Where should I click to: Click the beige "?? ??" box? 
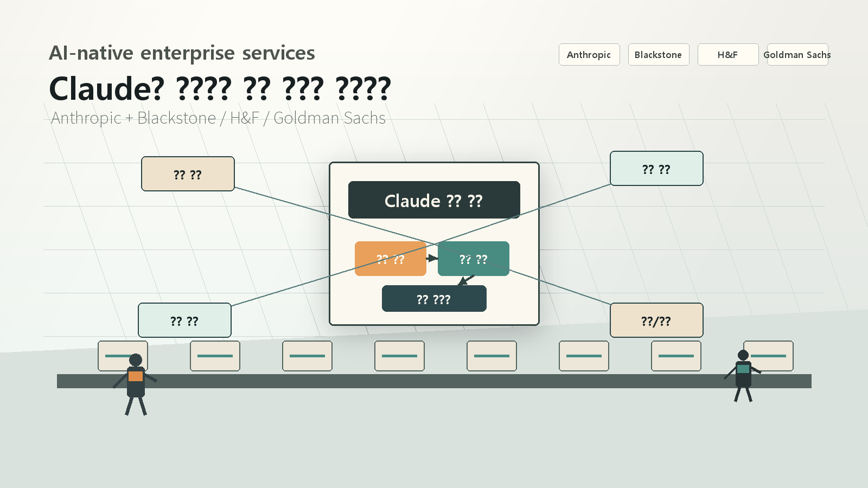188,174
